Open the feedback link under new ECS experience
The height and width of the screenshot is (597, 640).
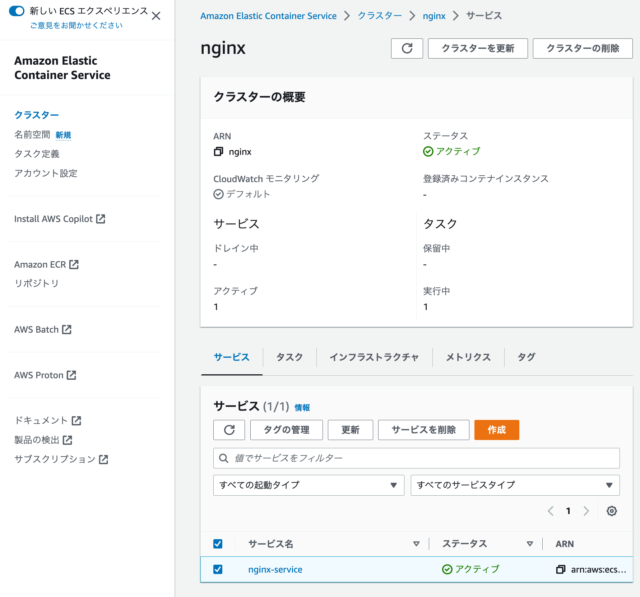76,25
